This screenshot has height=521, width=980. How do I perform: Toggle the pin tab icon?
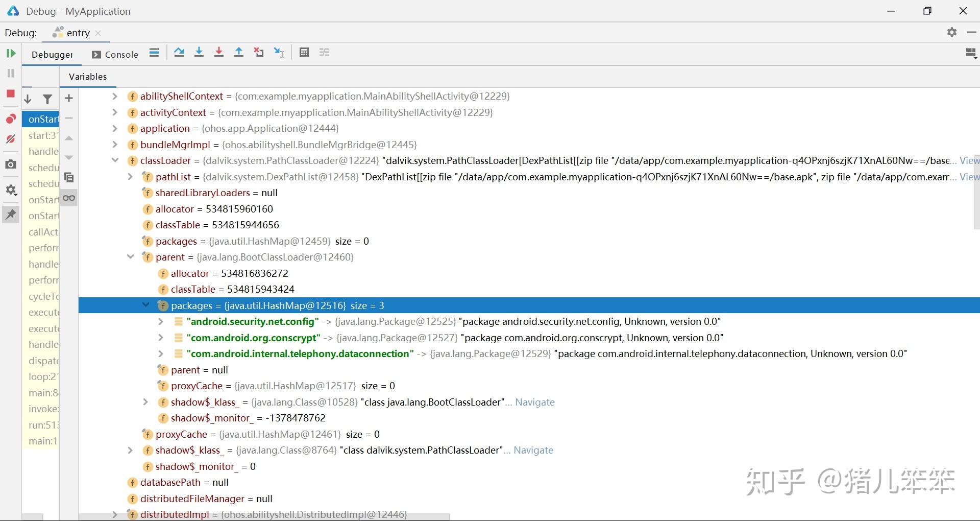(x=11, y=215)
